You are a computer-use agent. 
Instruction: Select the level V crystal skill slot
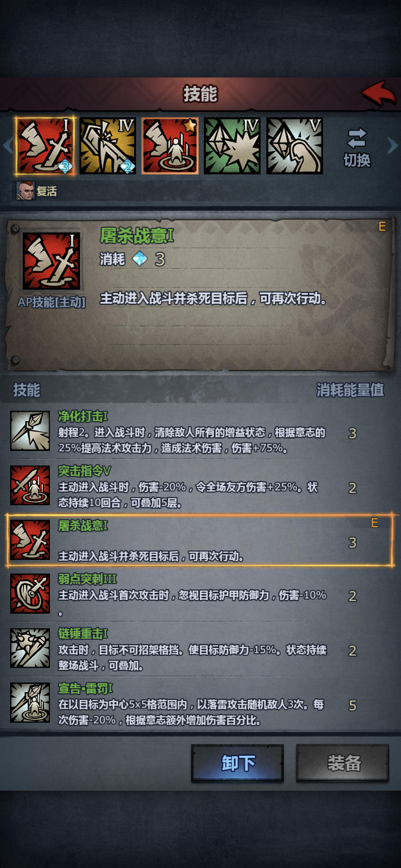tap(295, 146)
